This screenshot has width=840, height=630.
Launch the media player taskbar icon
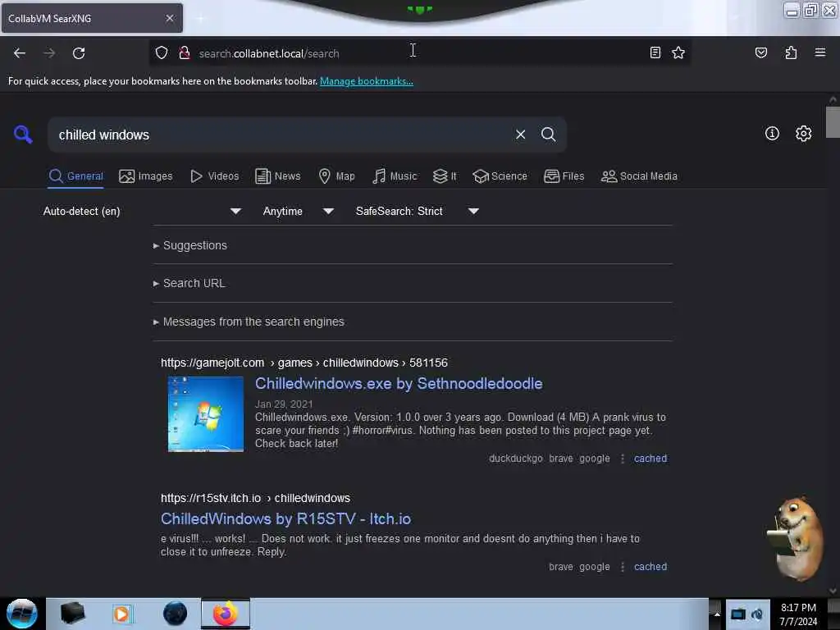(x=121, y=614)
